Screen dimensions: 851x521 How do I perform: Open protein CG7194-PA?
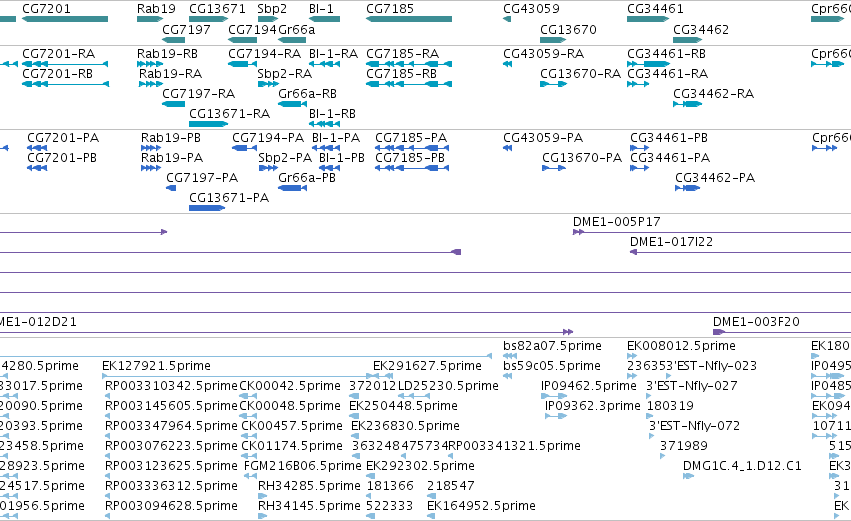[x=268, y=138]
